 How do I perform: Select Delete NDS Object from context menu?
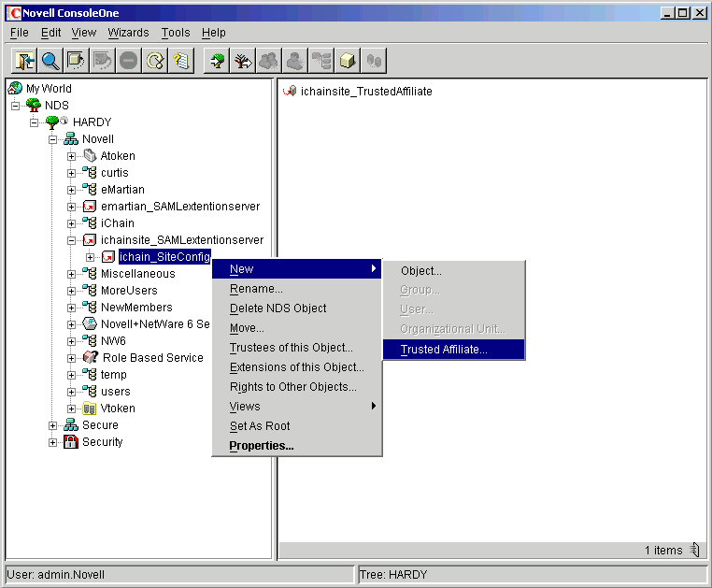[297, 308]
